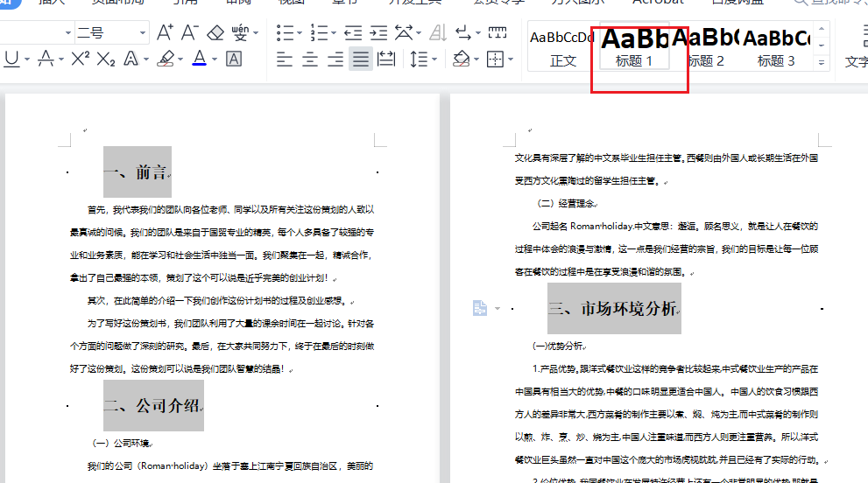Screen dimensions: 868x483
Task: Show the ruler using ruler icon
Action: point(498,33)
